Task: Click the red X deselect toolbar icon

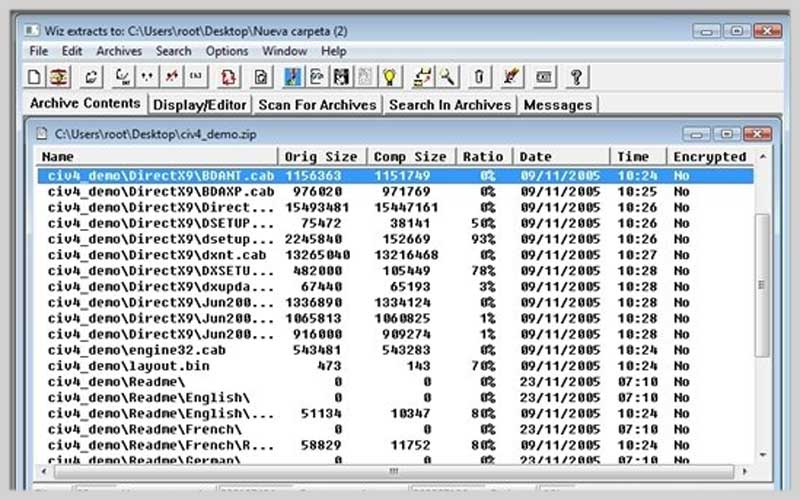Action: click(172, 77)
